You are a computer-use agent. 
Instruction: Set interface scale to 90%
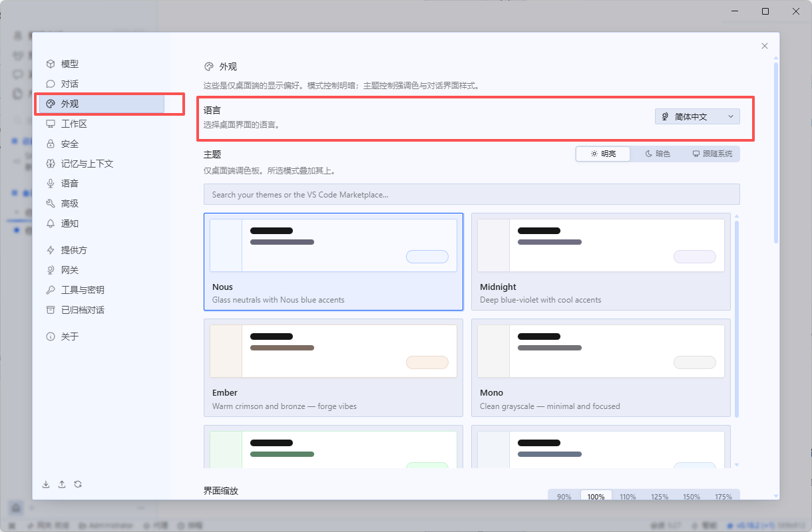pyautogui.click(x=564, y=497)
